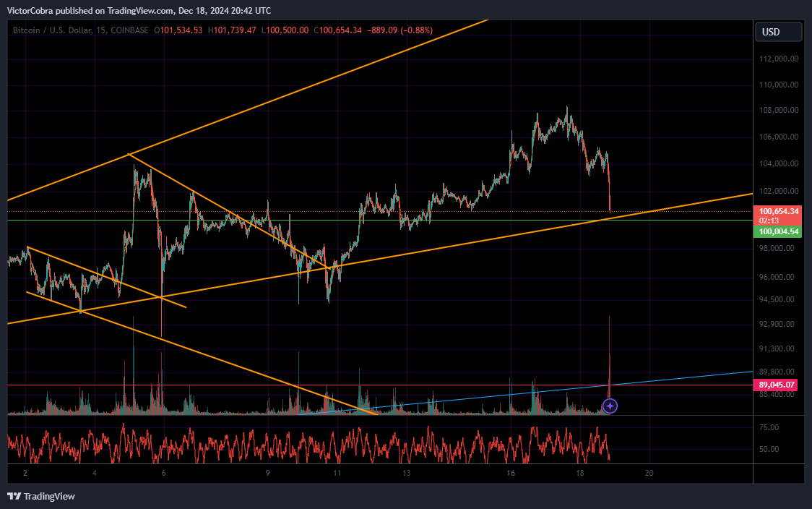Click the 75.00 oscillator scale label
This screenshot has width=812, height=509.
coord(769,427)
